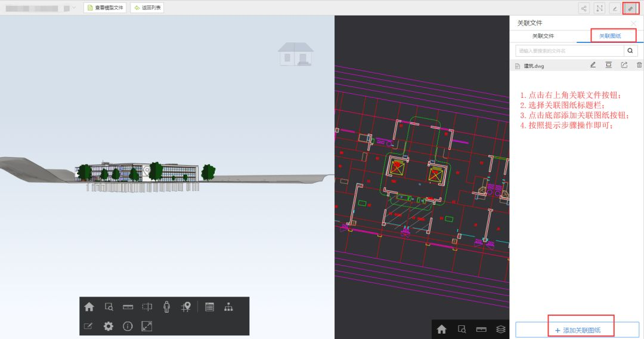Switch to the 关联文件 tab
The width and height of the screenshot is (644, 339).
pos(543,36)
